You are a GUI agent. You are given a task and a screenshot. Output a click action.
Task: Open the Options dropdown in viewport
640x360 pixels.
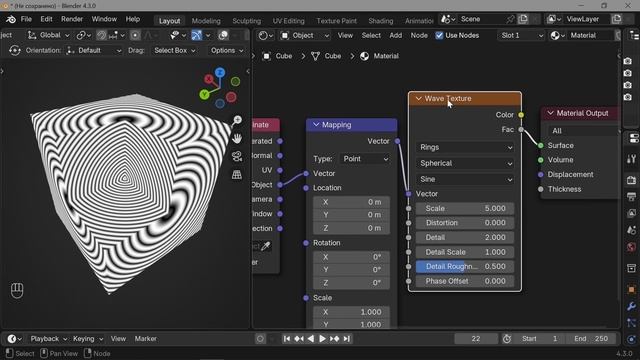(x=227, y=51)
